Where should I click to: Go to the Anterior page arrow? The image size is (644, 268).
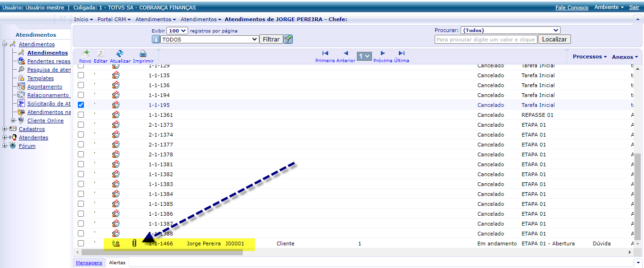pyautogui.click(x=346, y=53)
